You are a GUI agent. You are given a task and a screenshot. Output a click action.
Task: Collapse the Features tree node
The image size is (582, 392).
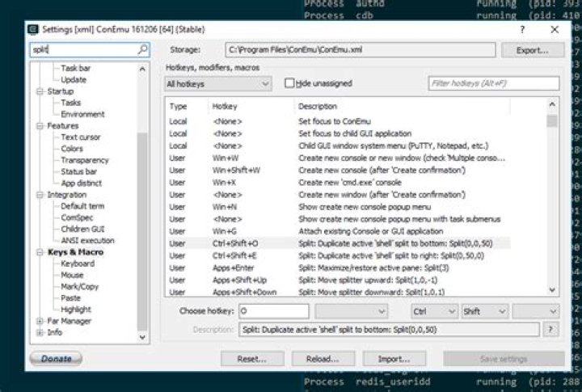coord(40,126)
